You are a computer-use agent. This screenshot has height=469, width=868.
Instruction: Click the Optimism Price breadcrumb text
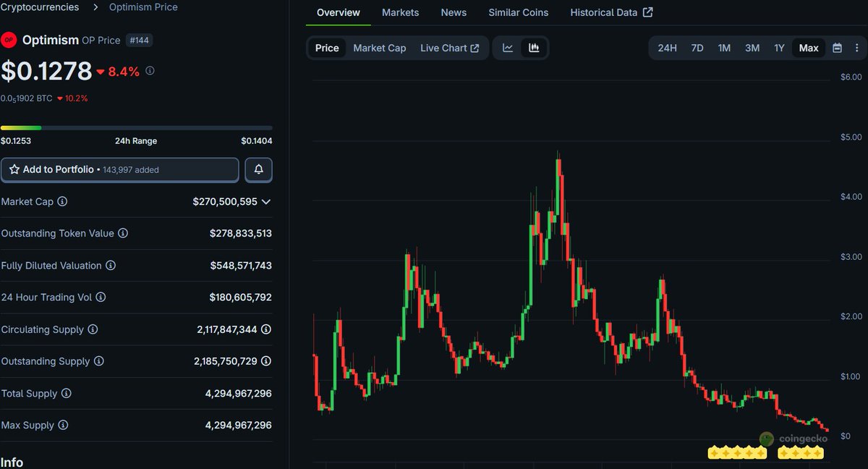[x=143, y=7]
